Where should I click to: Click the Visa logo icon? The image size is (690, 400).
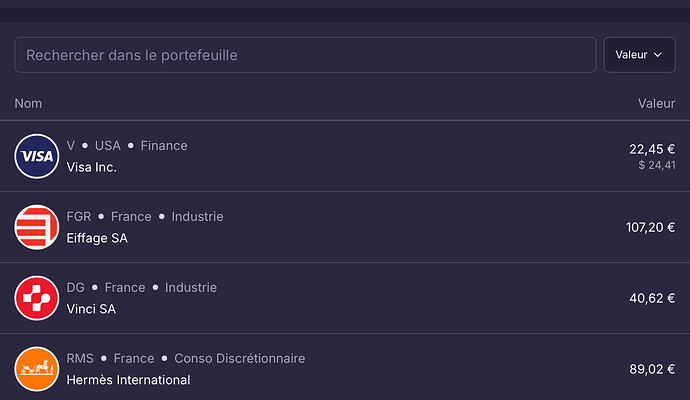[37, 156]
